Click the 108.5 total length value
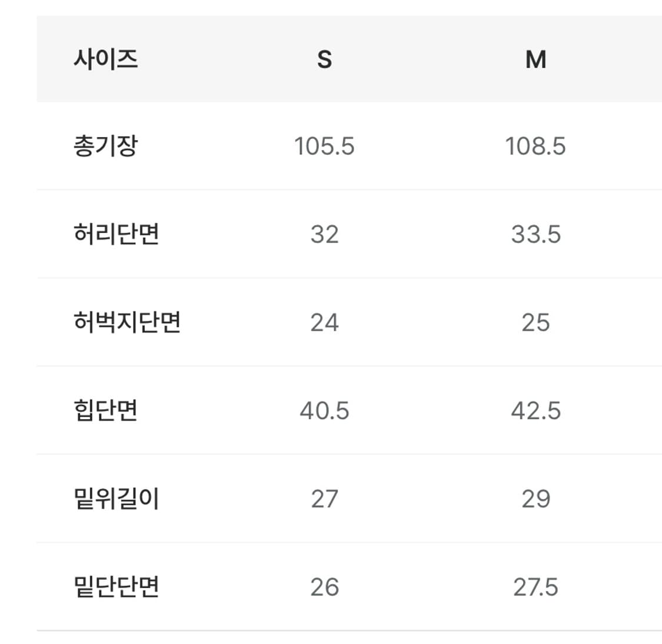 tap(535, 146)
